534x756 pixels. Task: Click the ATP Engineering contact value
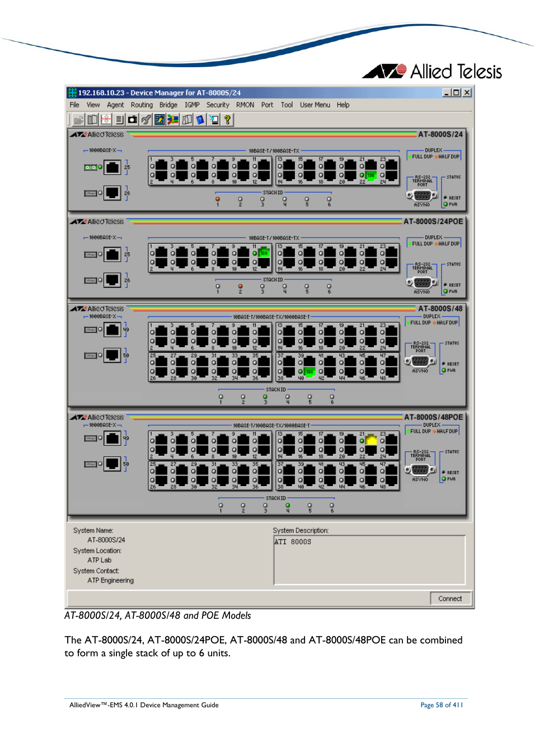click(110, 581)
